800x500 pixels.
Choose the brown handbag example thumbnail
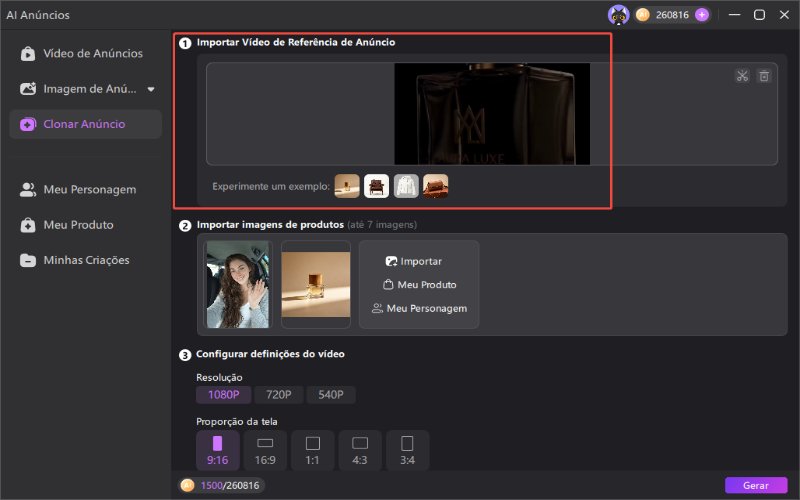[435, 186]
